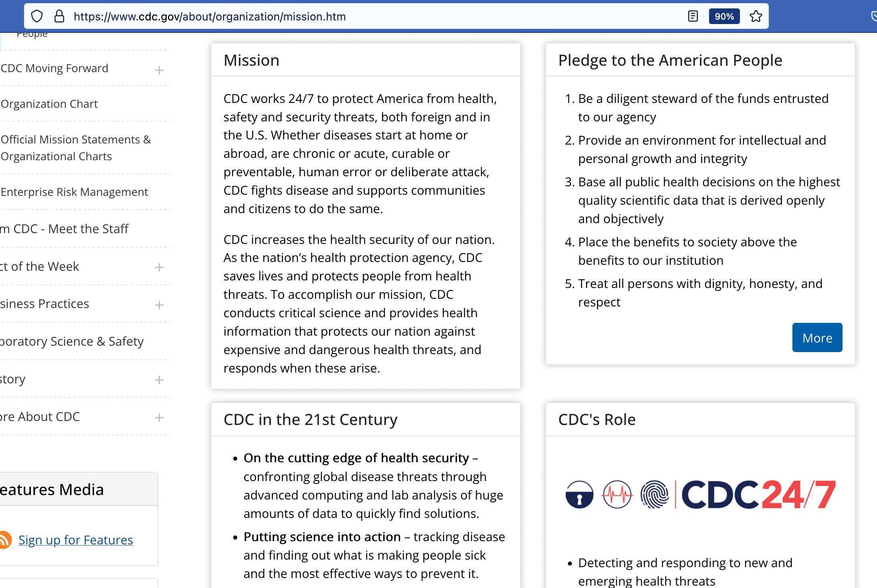Click the padlock site security icon
877x588 pixels.
coord(59,16)
